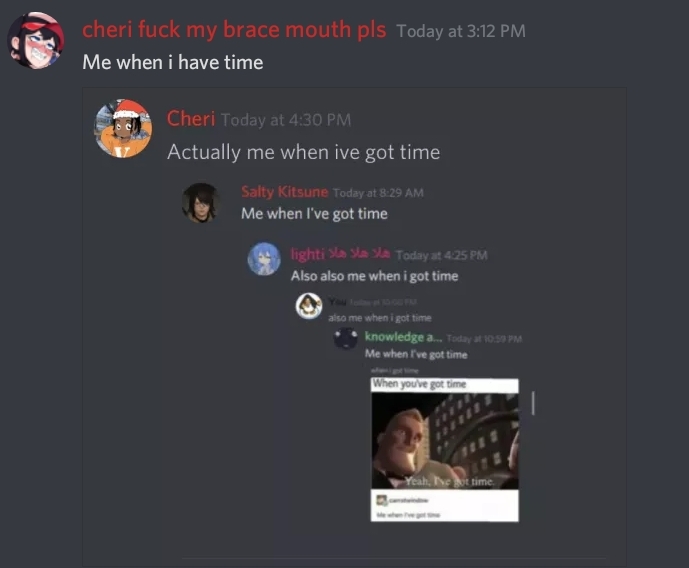Click the "Me when i have time" message
Image resolution: width=689 pixels, height=568 pixels.
point(173,62)
